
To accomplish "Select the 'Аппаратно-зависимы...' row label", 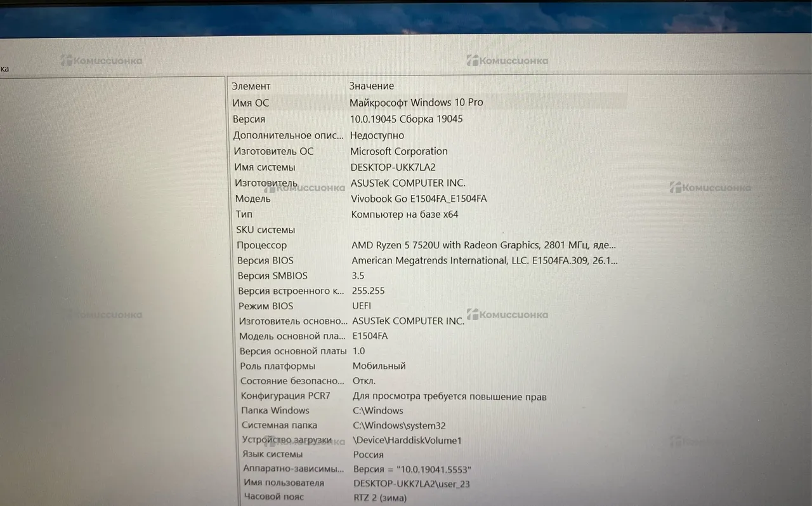I will click(x=294, y=469).
